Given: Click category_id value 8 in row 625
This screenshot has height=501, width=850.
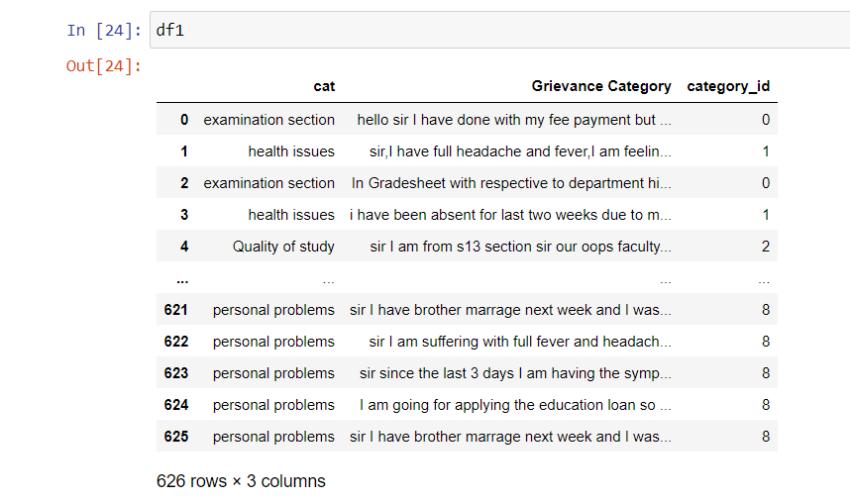Looking at the screenshot, I should 766,436.
